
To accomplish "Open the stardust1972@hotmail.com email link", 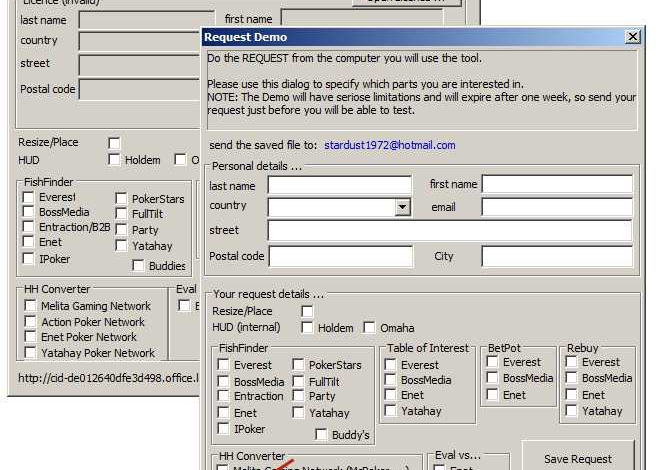I will coord(389,145).
